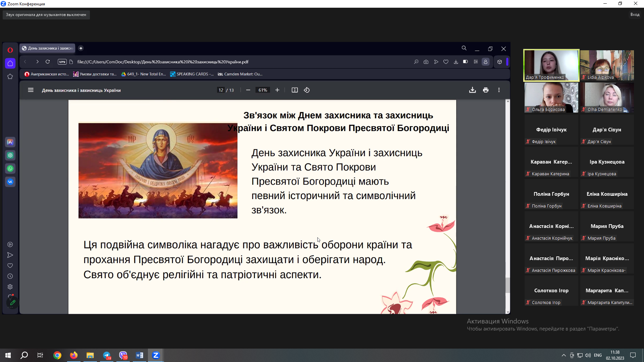Open the SPEAKING CARDS bookmark

(192, 74)
